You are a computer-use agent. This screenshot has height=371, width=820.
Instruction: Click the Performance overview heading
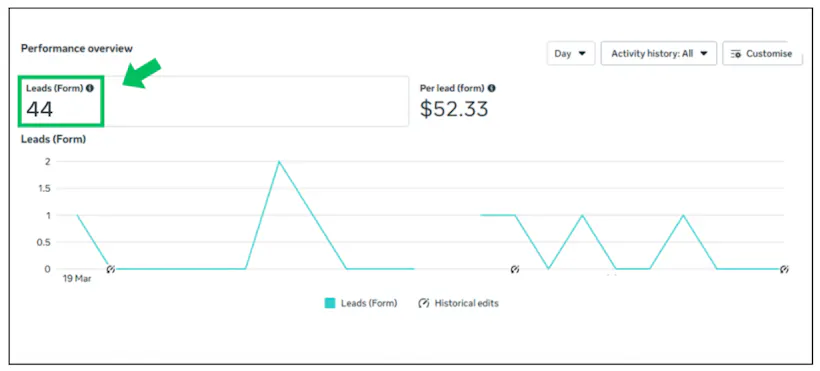pos(77,49)
